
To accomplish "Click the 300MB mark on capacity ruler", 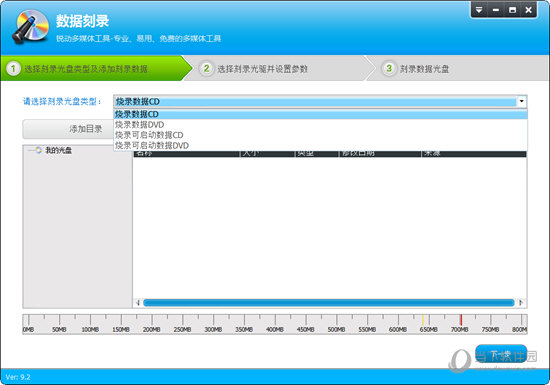I will coord(213,329).
